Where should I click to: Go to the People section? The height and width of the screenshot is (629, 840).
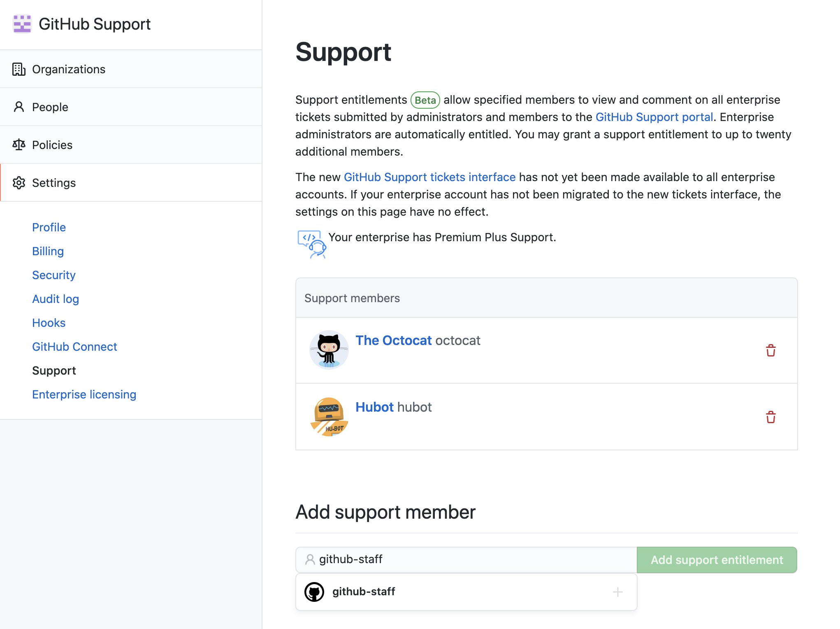[131, 107]
